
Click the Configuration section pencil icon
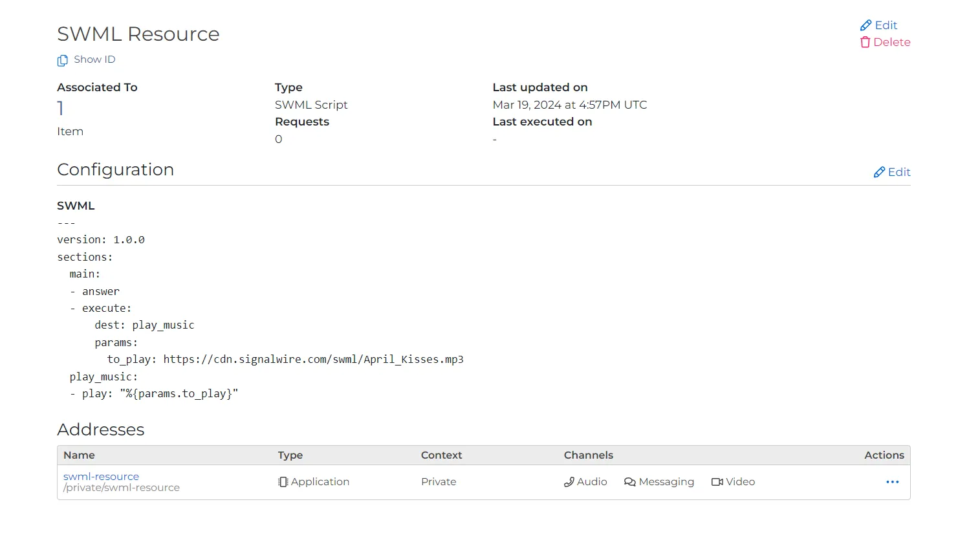[879, 172]
